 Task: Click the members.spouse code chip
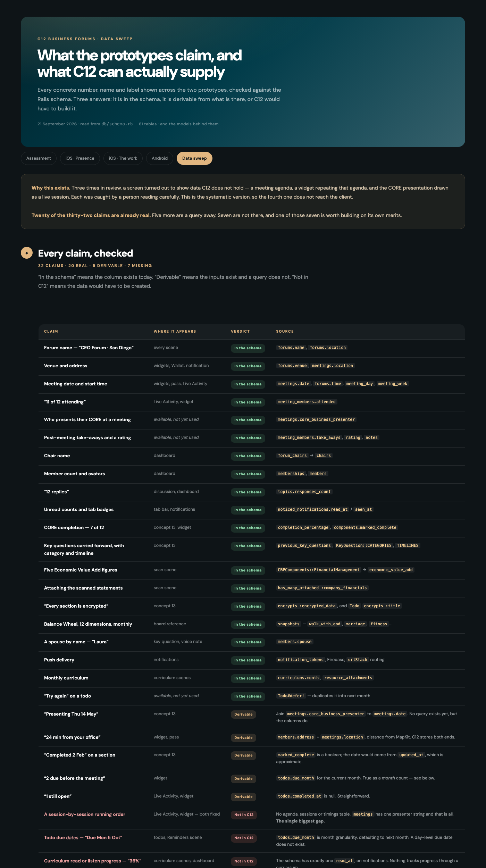pos(294,642)
